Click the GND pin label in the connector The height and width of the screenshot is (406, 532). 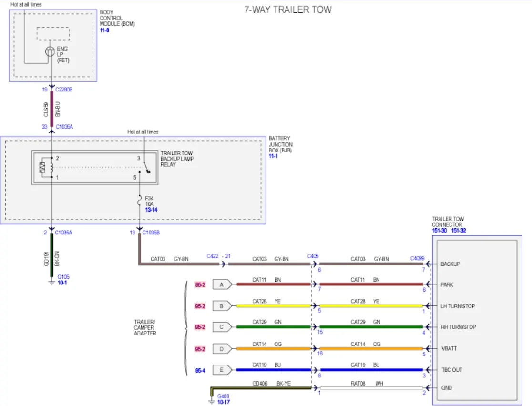point(447,388)
